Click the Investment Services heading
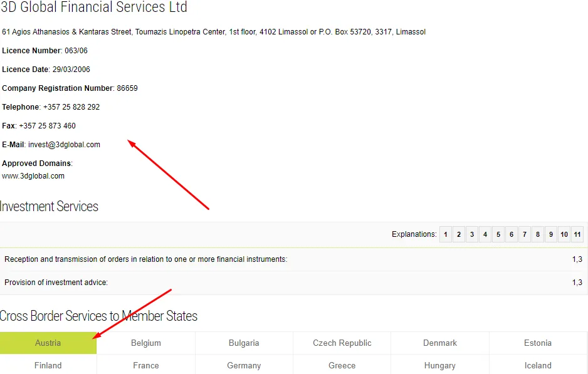Image resolution: width=588 pixels, height=374 pixels. click(x=49, y=207)
